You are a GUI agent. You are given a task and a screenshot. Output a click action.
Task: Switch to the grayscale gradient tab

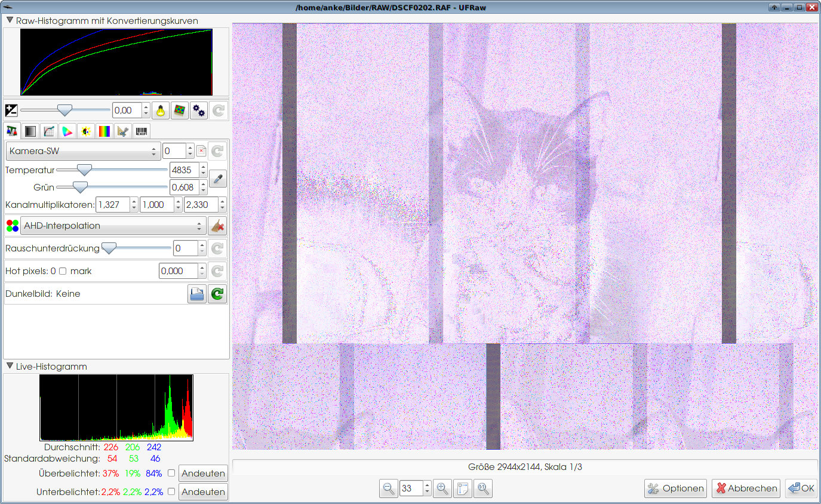(31, 131)
